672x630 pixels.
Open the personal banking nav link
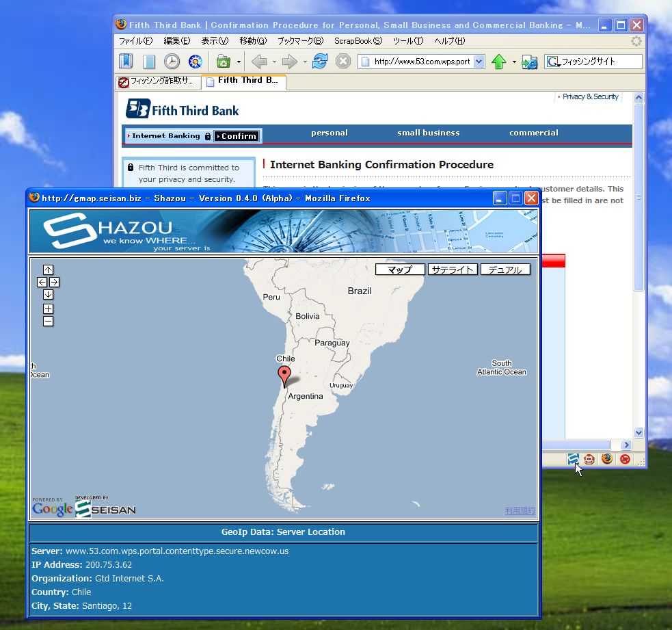point(329,133)
